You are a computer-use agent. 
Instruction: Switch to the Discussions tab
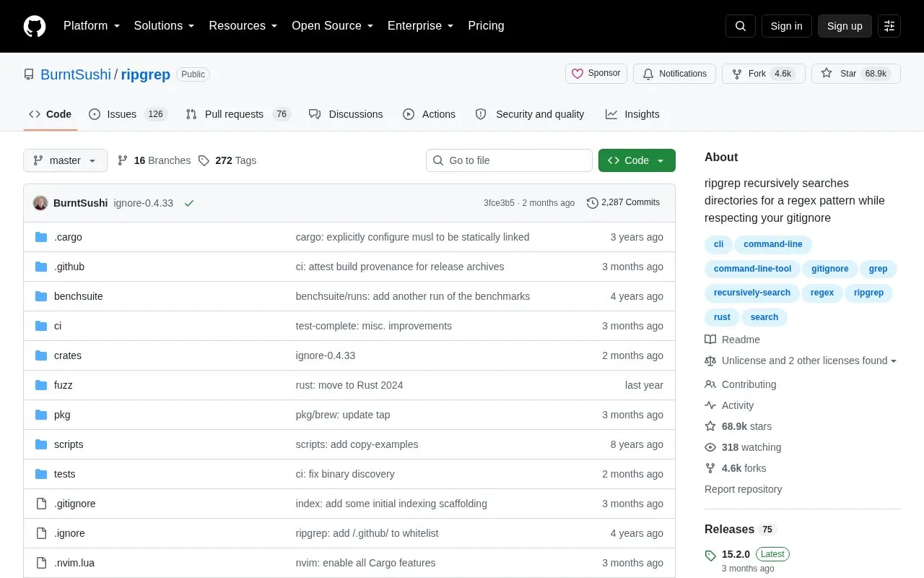pyautogui.click(x=346, y=114)
